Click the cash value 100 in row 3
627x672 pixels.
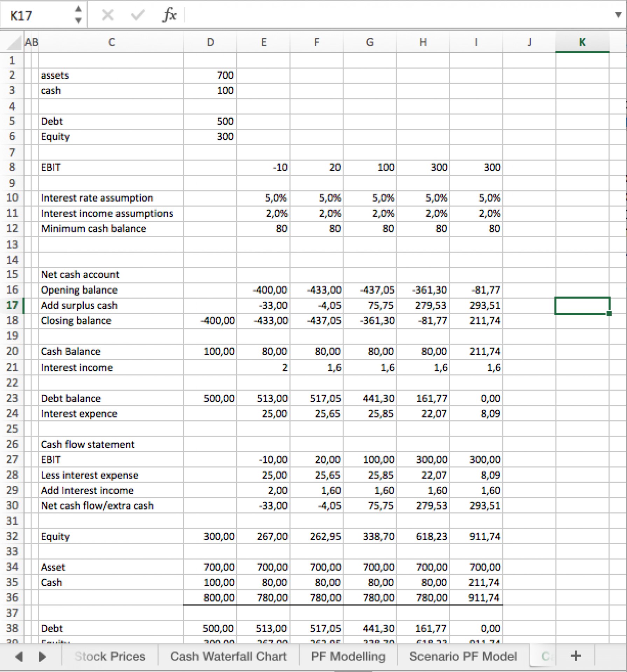tap(210, 91)
